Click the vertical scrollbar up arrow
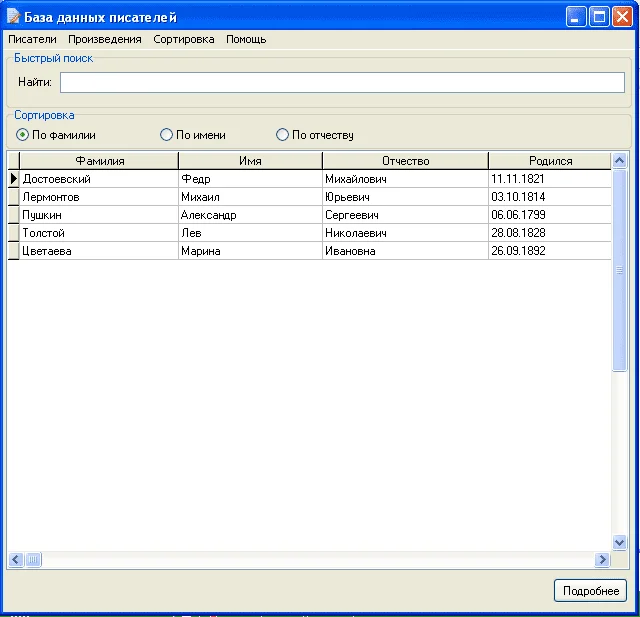The height and width of the screenshot is (617, 640). pyautogui.click(x=619, y=161)
